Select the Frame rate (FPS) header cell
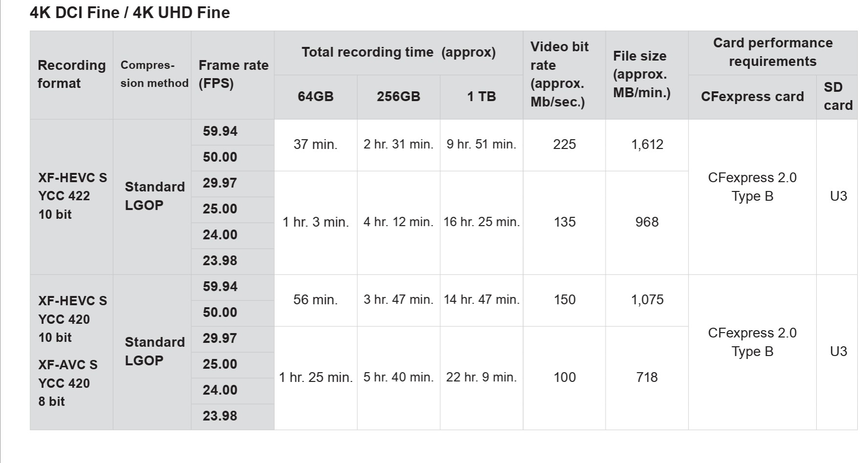Image resolution: width=868 pixels, height=463 pixels. (233, 74)
